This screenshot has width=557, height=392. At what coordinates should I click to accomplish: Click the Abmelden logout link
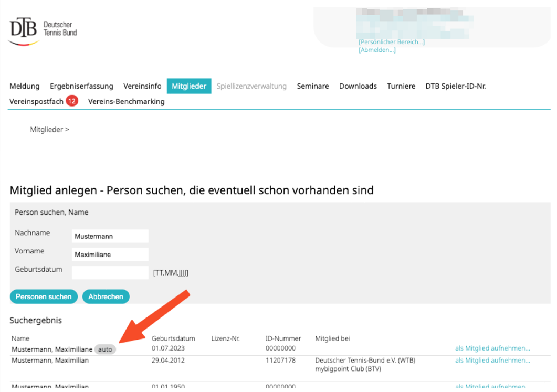click(x=377, y=50)
